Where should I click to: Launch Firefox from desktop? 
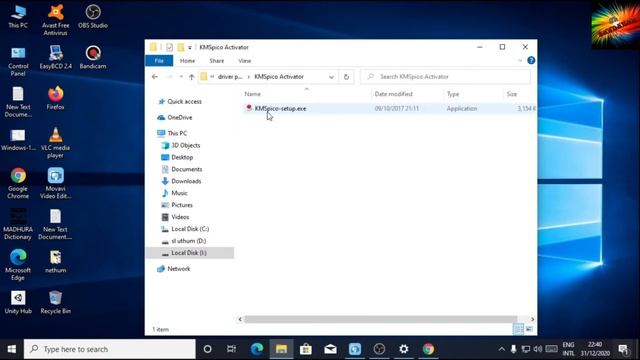tap(56, 98)
